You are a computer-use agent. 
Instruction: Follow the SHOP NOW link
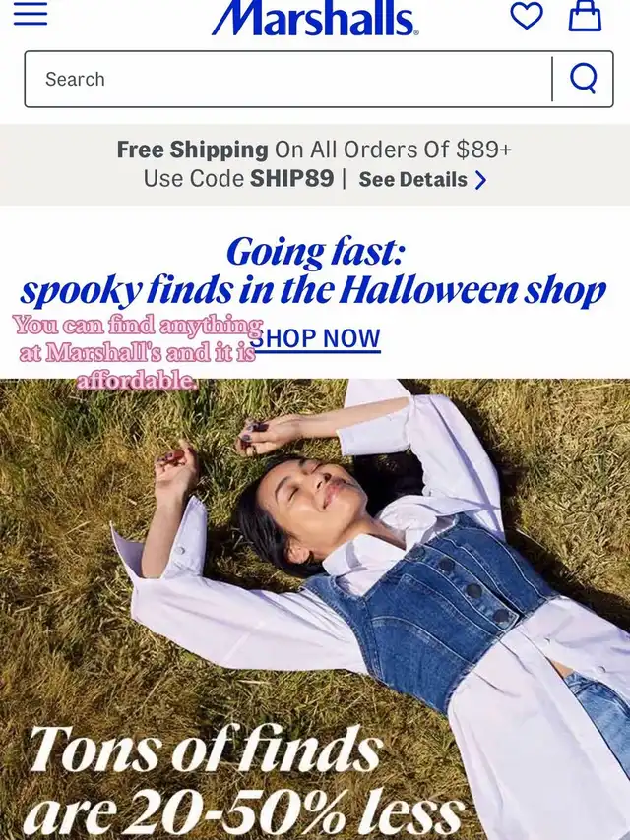[315, 339]
